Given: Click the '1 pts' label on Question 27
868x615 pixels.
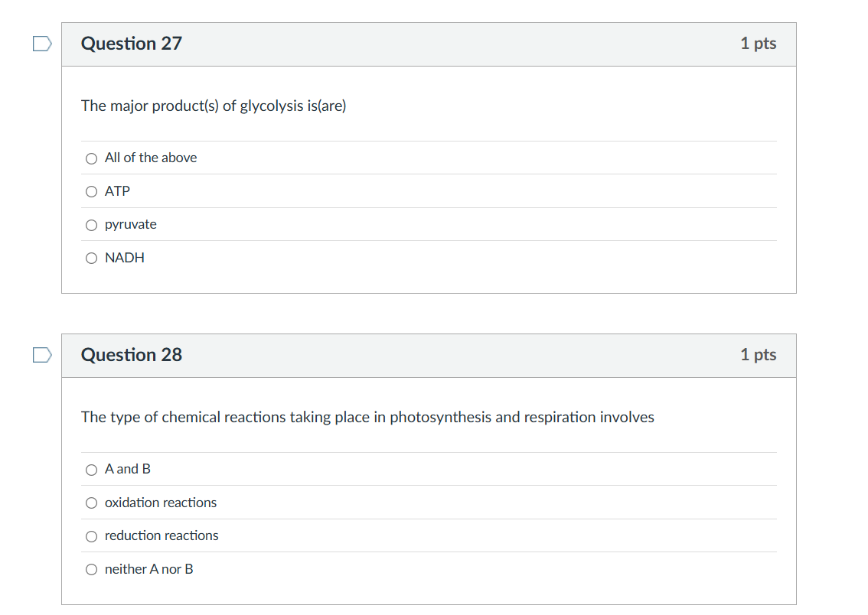Looking at the screenshot, I should tap(758, 44).
